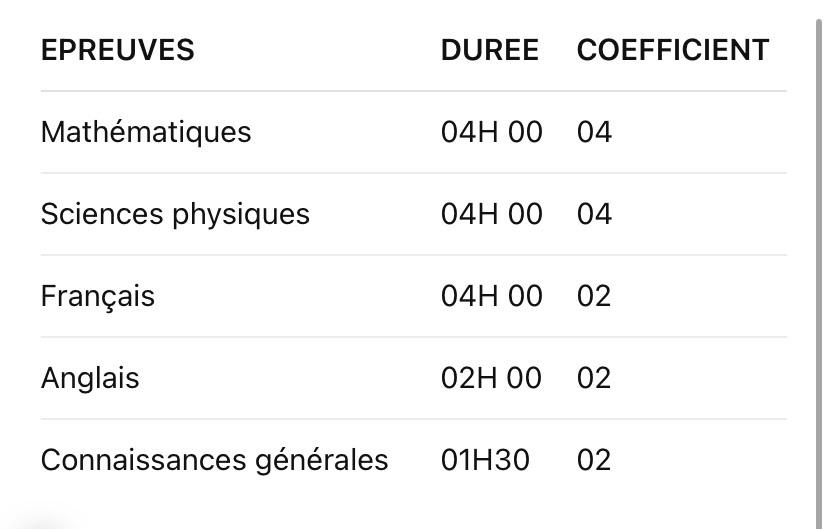Click the 01H30 duration for Connaissances générales

pyautogui.click(x=485, y=460)
